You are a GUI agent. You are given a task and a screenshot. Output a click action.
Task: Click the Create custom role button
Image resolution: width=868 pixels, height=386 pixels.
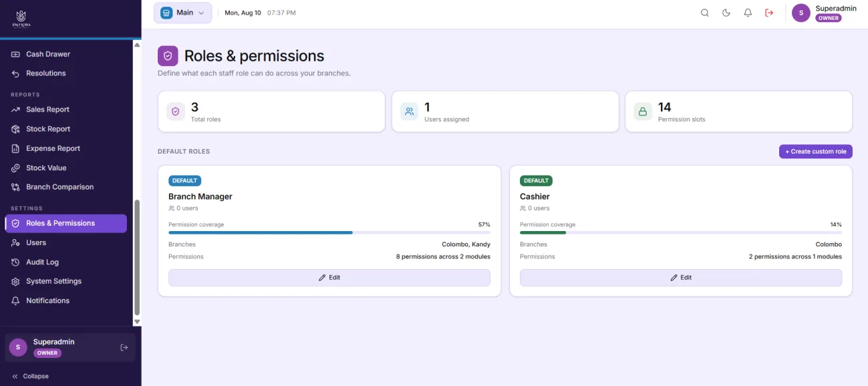pos(815,152)
